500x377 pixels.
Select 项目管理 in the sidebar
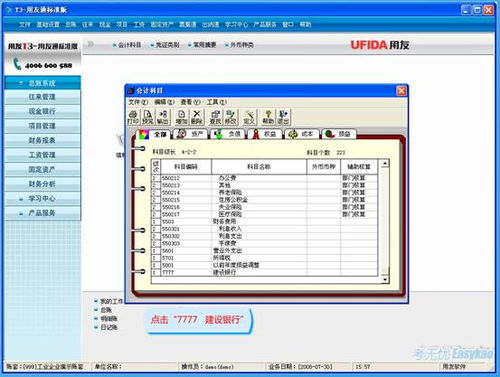(42, 126)
